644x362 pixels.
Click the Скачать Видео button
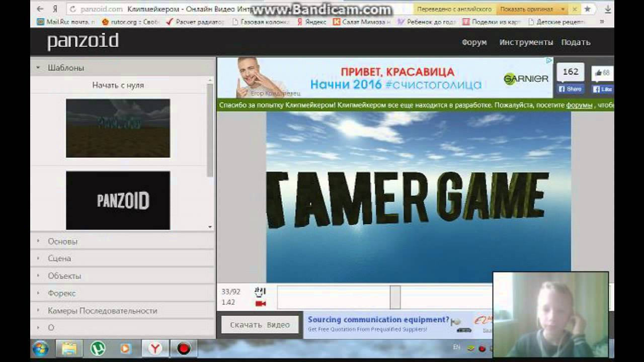click(260, 325)
